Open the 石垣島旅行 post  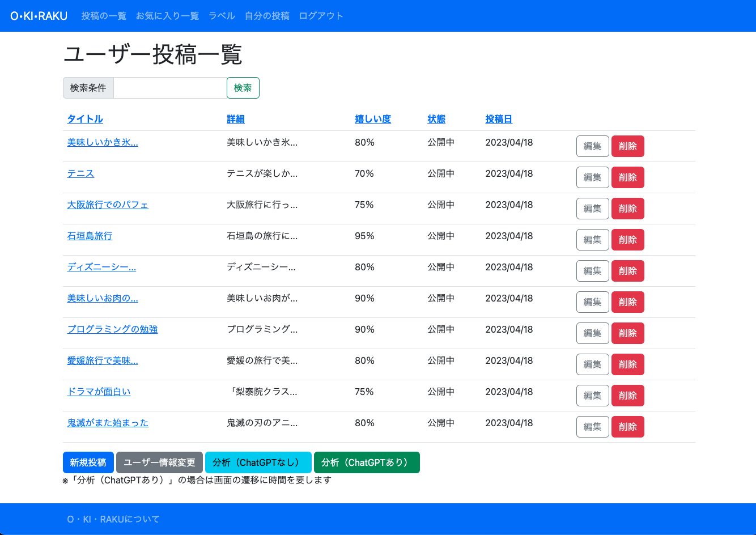click(90, 236)
